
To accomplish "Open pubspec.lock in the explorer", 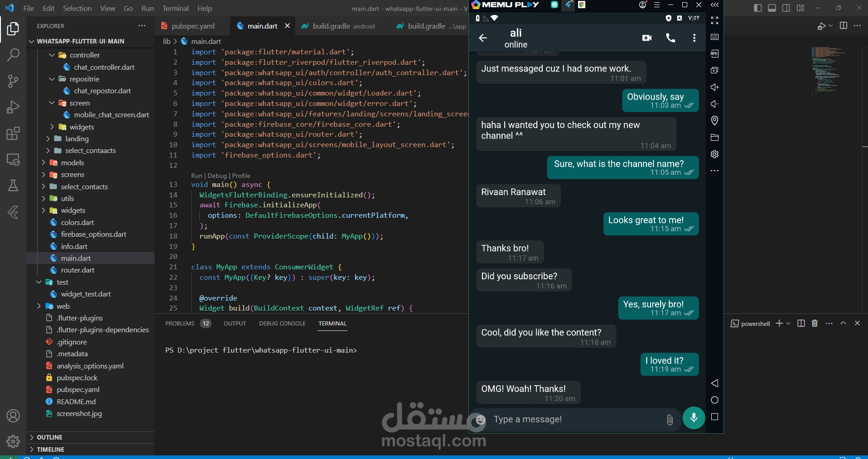I will pos(77,378).
